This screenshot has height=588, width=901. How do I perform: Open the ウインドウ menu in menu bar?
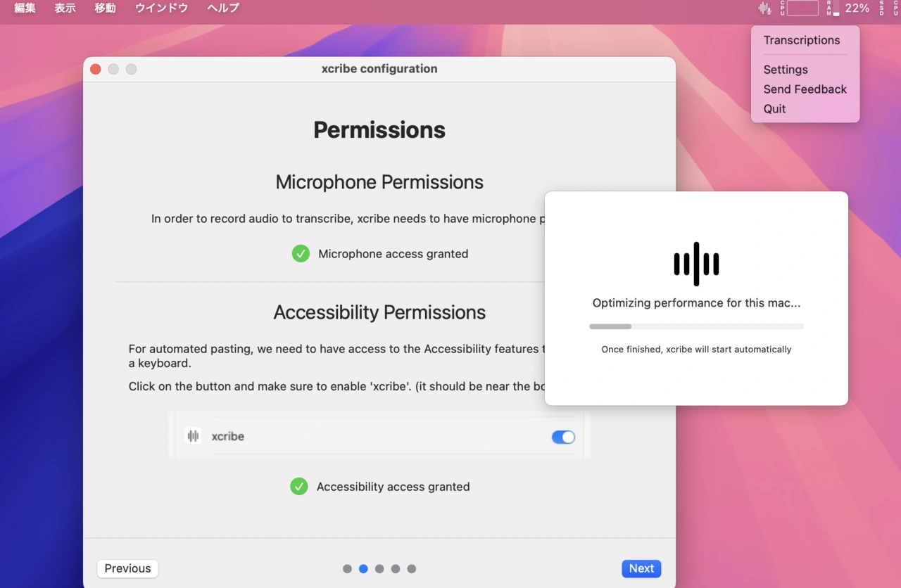pyautogui.click(x=161, y=8)
